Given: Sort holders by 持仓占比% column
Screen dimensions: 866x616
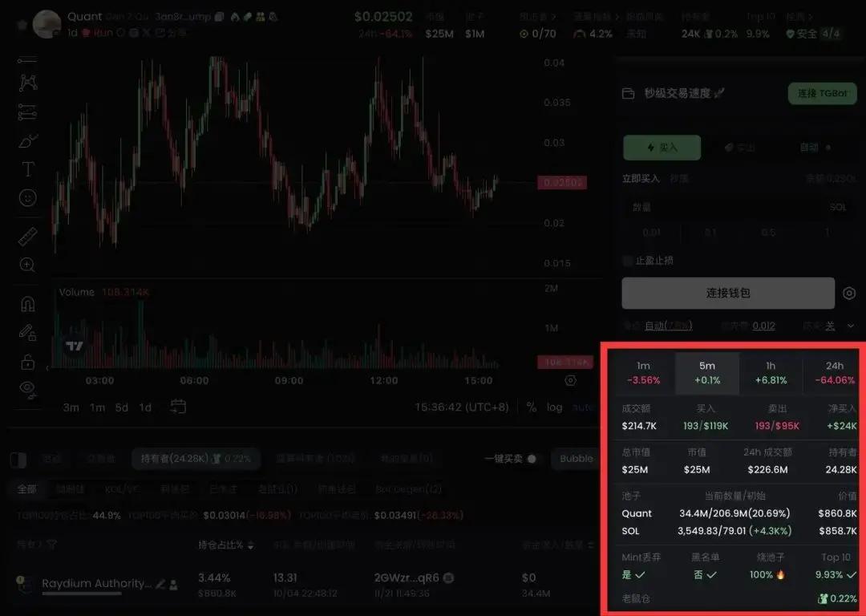Looking at the screenshot, I should tap(226, 545).
